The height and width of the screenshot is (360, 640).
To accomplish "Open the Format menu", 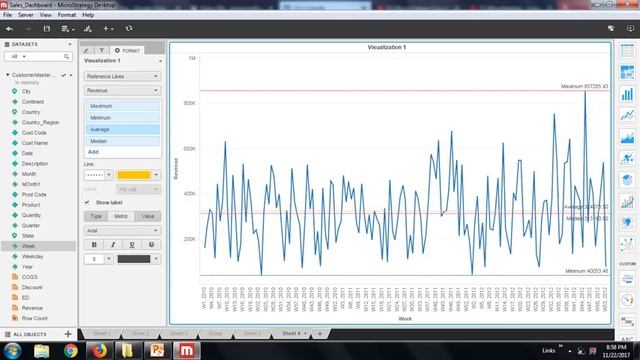I will 67,15.
